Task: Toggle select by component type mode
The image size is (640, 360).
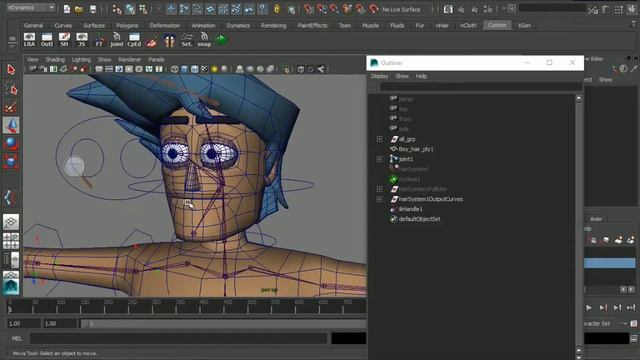Action: pos(143,9)
